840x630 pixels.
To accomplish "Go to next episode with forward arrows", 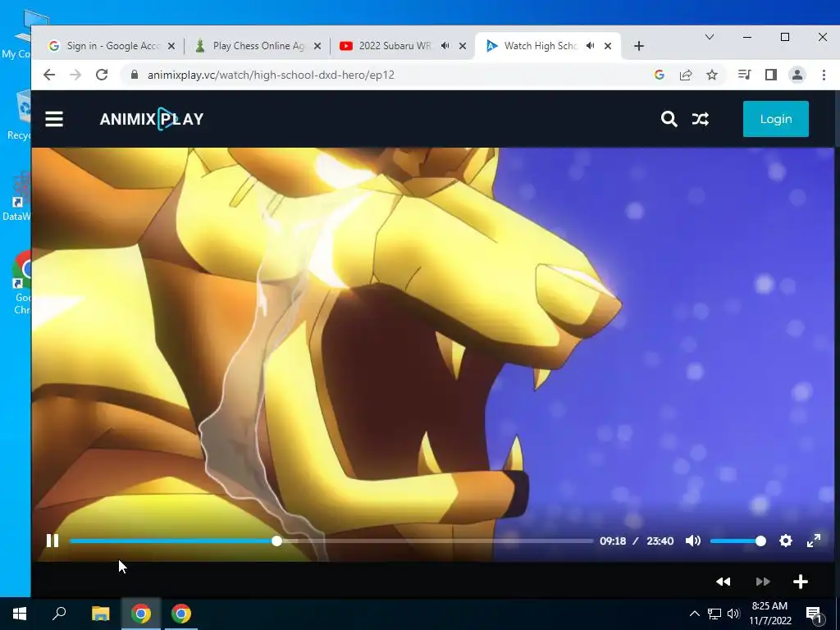I will tap(763, 582).
